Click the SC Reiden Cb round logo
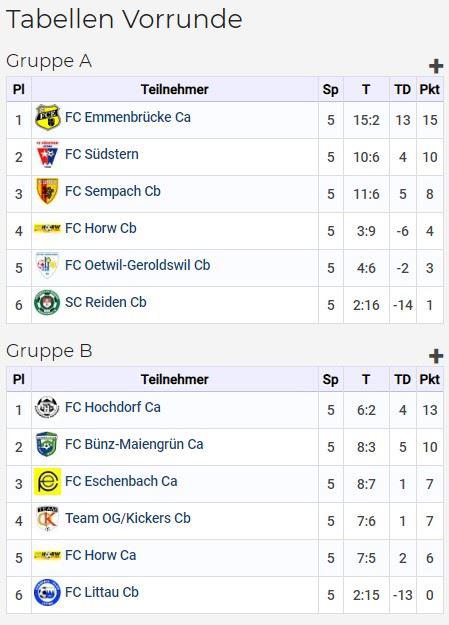The image size is (449, 625). click(x=47, y=303)
